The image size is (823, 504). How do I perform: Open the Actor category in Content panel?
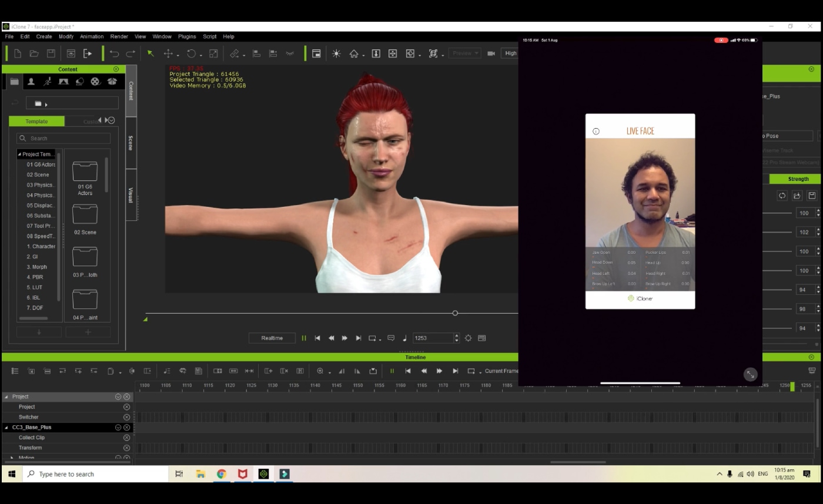tap(31, 82)
